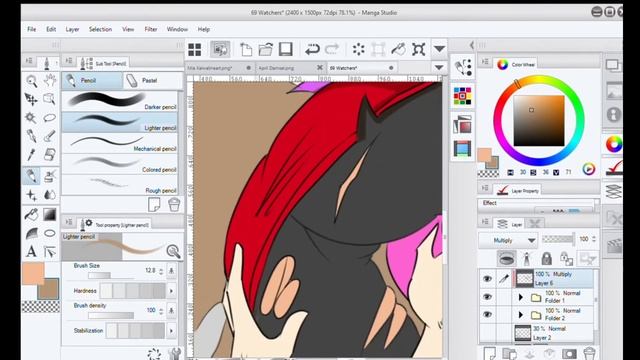Toggle Lock transparent pixels button
This screenshot has width=640, height=360.
pyautogui.click(x=567, y=258)
